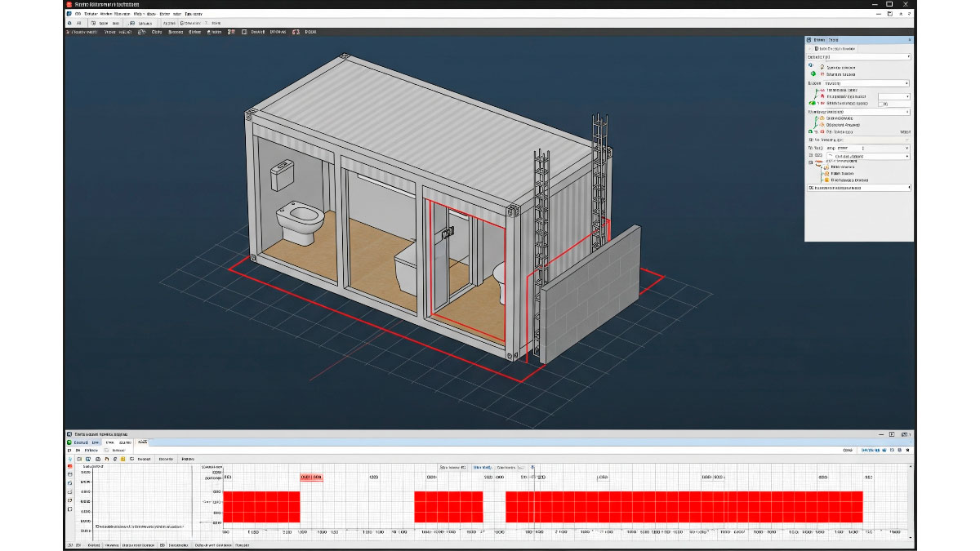Screen dimensions: 980x551
Task: Select the highlighted rightmost tab in the timeline panel
Action: coord(142,442)
